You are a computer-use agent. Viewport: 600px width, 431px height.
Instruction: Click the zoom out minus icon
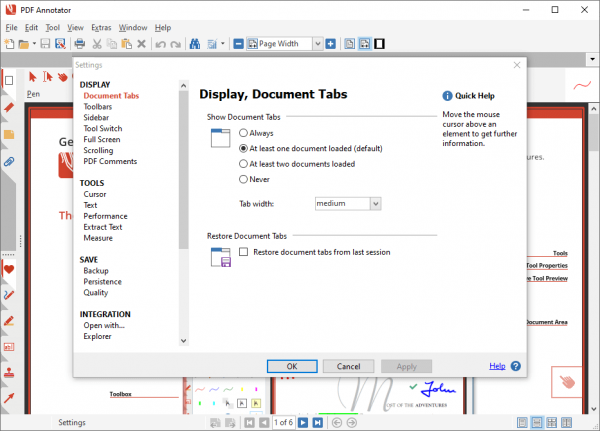click(x=239, y=44)
